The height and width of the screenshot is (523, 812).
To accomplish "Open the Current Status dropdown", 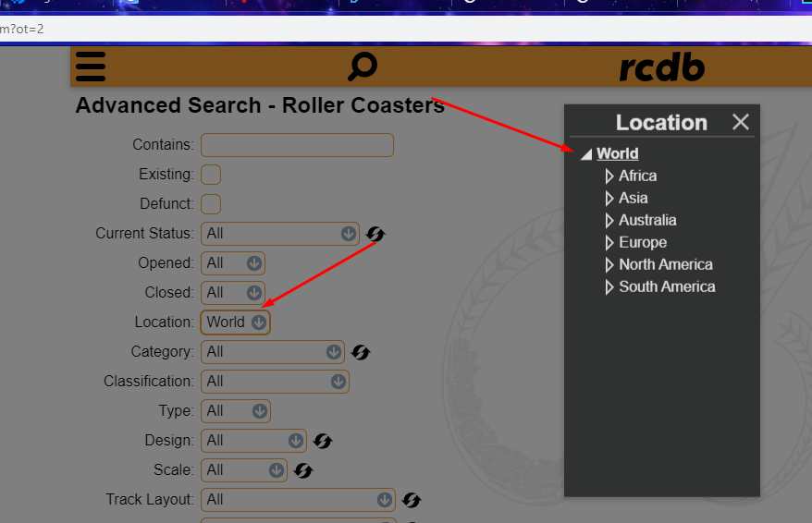I will point(280,234).
